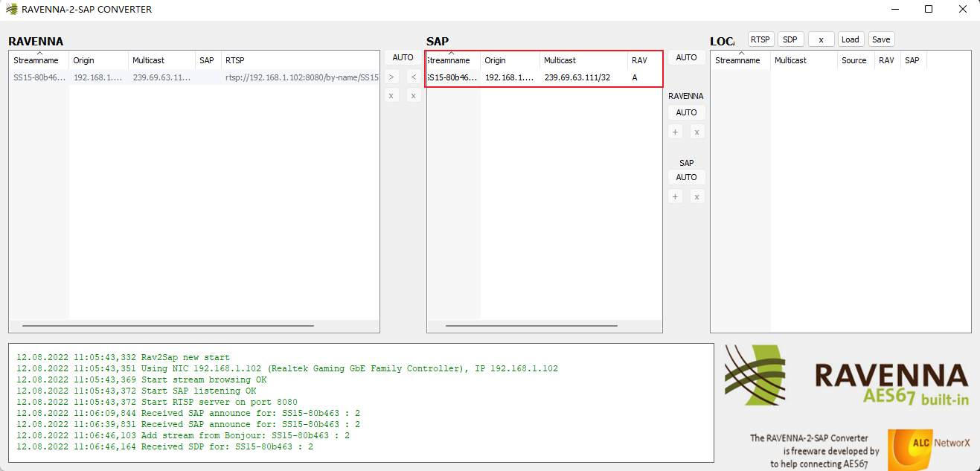Click the AUTO button above the RAVENNA label
980x471 pixels.
tap(687, 57)
